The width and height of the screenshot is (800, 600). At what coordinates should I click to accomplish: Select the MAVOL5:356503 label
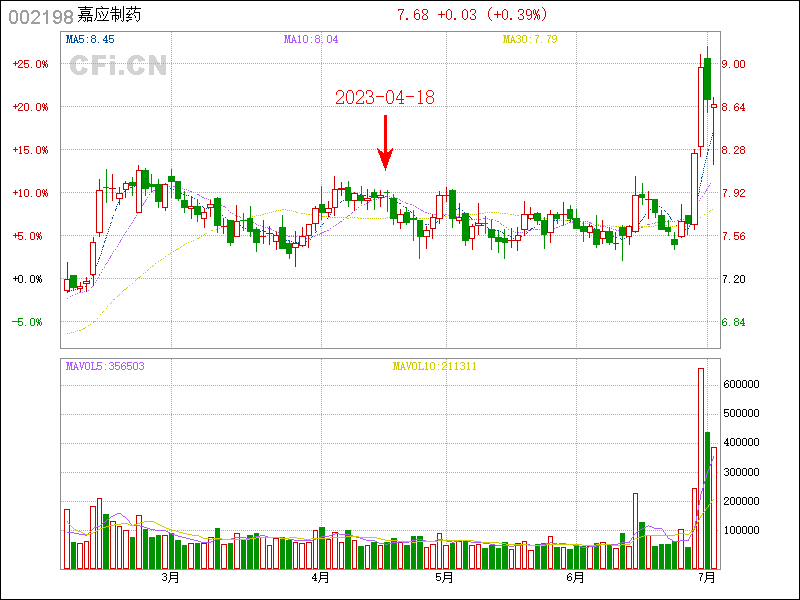tap(105, 366)
